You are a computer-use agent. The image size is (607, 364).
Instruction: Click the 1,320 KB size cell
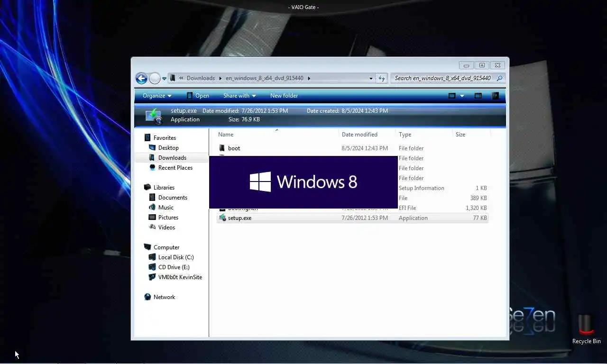point(476,208)
